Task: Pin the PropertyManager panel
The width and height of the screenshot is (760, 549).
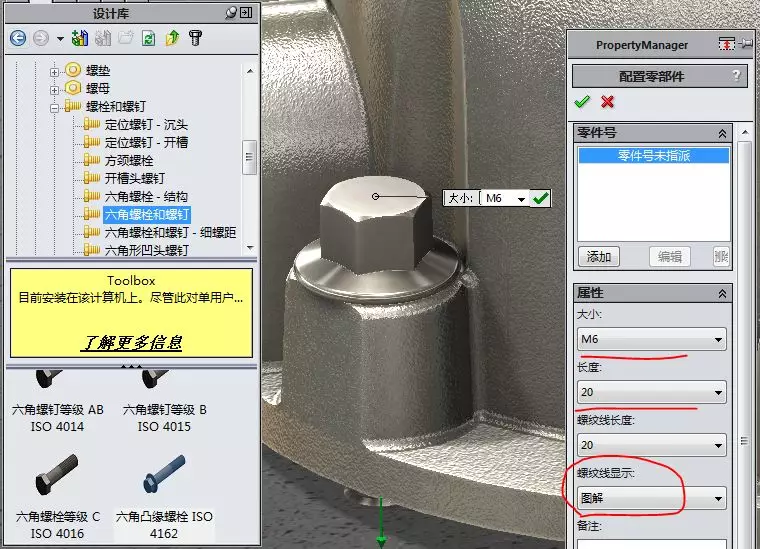Action: pos(745,44)
